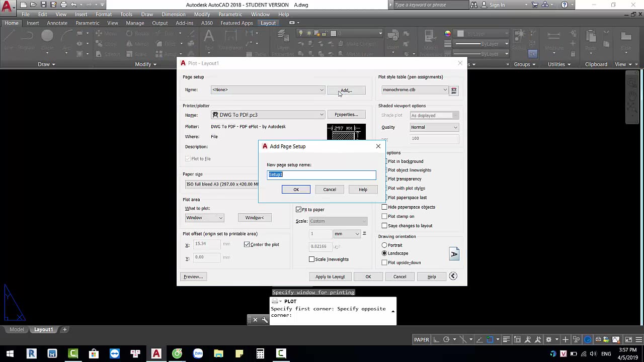The width and height of the screenshot is (644, 362).
Task: Click the workspace switching gear icon in status bar
Action: pyautogui.click(x=549, y=340)
